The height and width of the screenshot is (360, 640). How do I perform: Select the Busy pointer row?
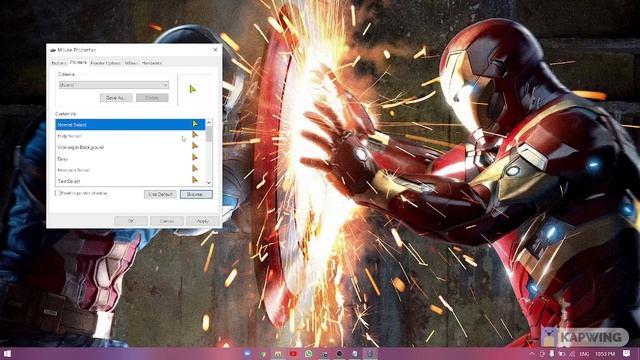(x=130, y=158)
